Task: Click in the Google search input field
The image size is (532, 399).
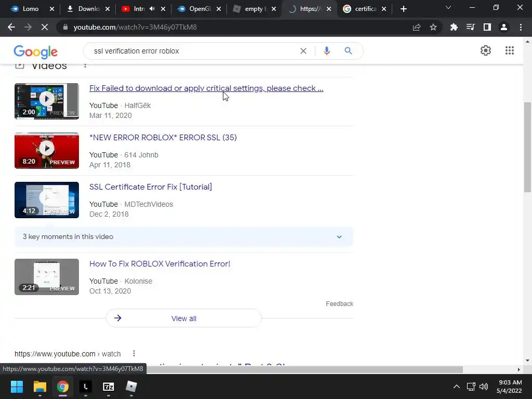Action: pyautogui.click(x=193, y=51)
